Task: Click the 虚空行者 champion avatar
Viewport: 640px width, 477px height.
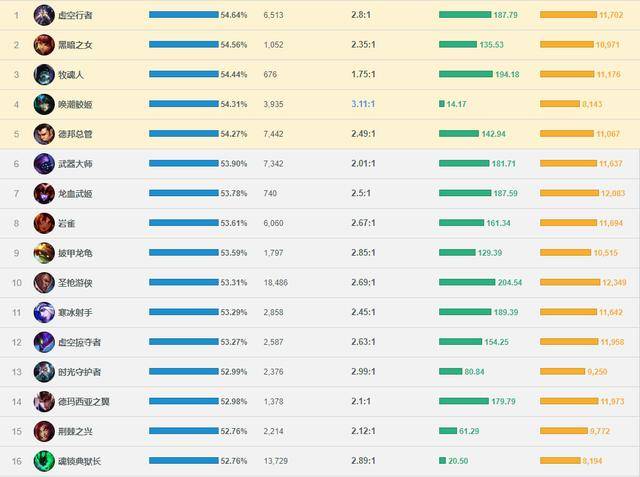Action: (x=44, y=15)
